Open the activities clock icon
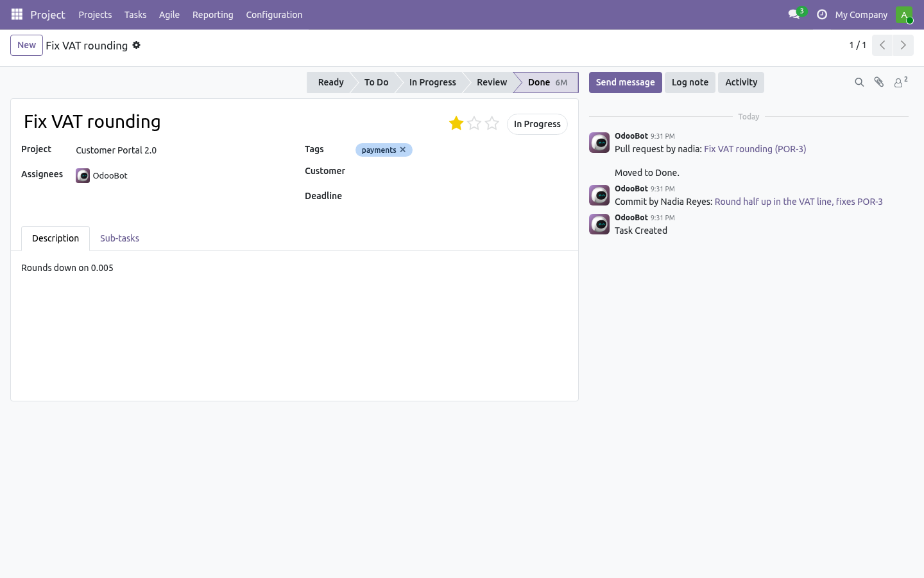Image resolution: width=924 pixels, height=578 pixels. pyautogui.click(x=821, y=14)
